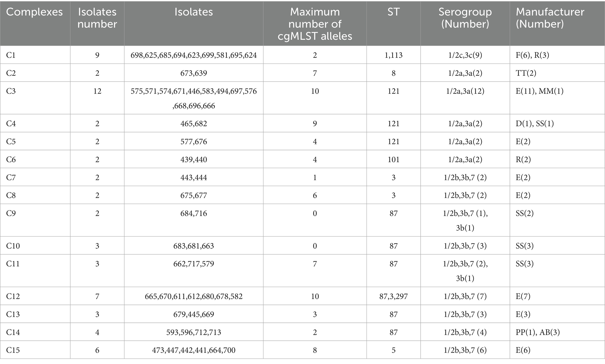Click the ST value 1,113

click(393, 55)
